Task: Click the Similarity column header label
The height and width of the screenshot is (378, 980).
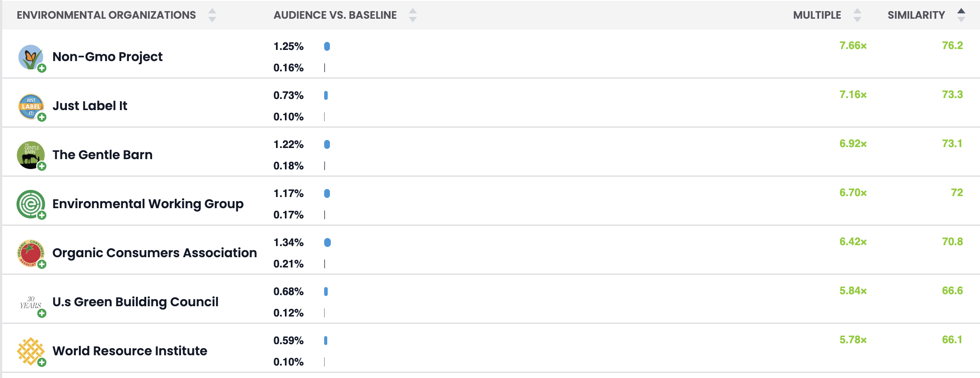Action: [x=916, y=15]
